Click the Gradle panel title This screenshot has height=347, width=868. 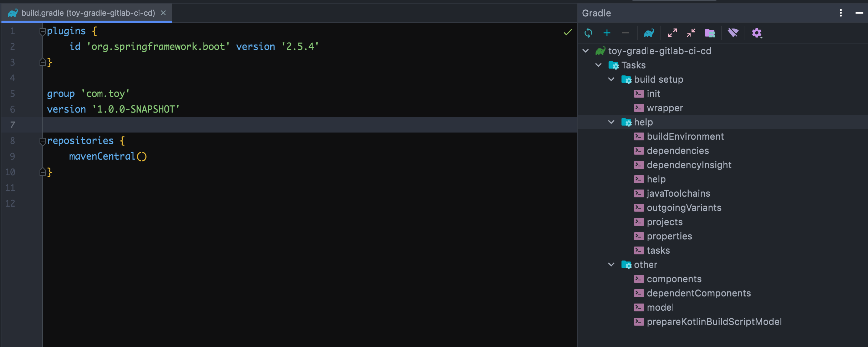(x=596, y=13)
